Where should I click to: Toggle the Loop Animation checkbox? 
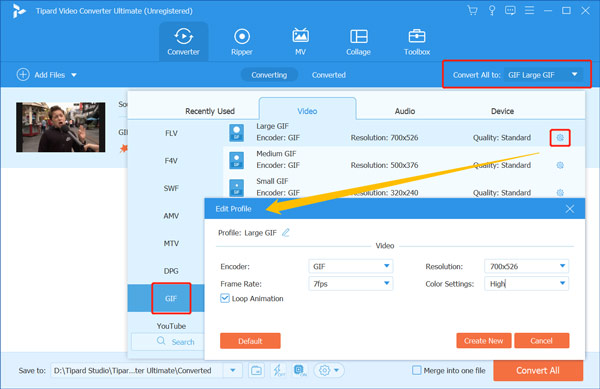coord(225,298)
